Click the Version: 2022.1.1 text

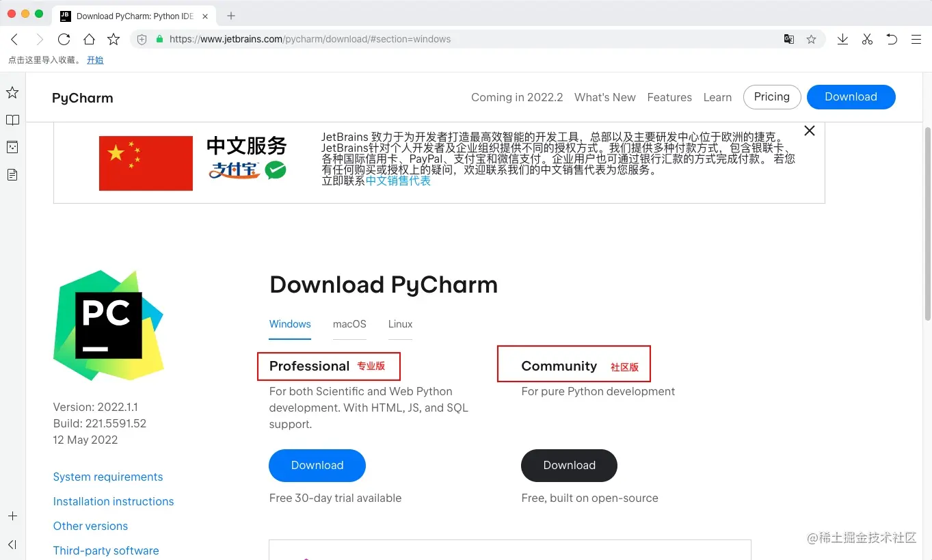95,407
